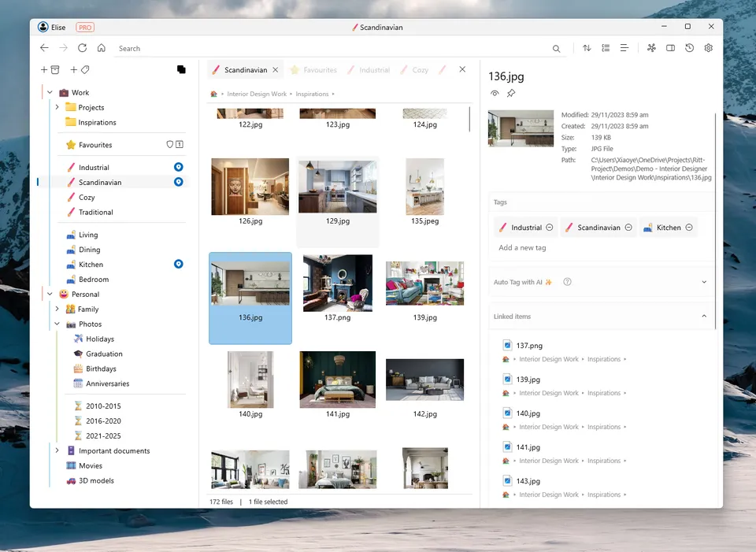The width and height of the screenshot is (756, 552).
Task: Go to the home folder icon
Action: pyautogui.click(x=102, y=48)
